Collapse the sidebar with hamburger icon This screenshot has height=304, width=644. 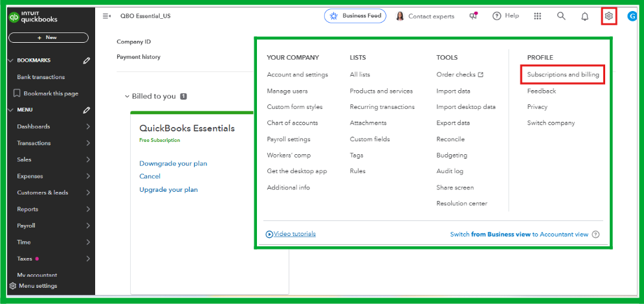[x=107, y=16]
